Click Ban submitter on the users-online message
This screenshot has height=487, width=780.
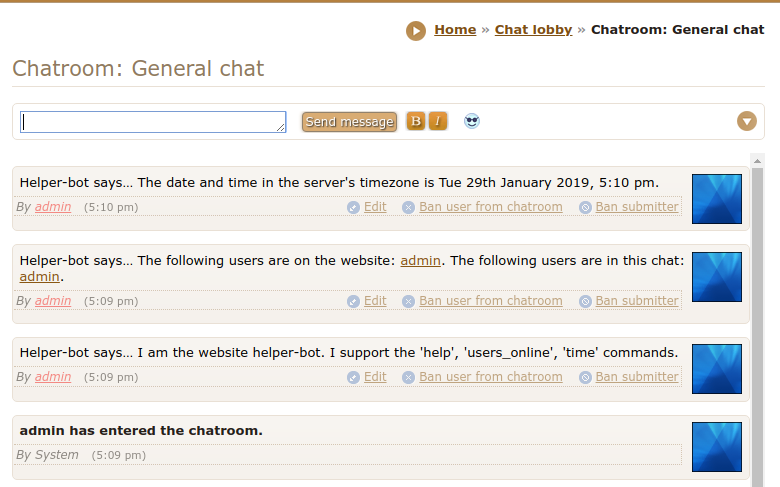(x=637, y=301)
